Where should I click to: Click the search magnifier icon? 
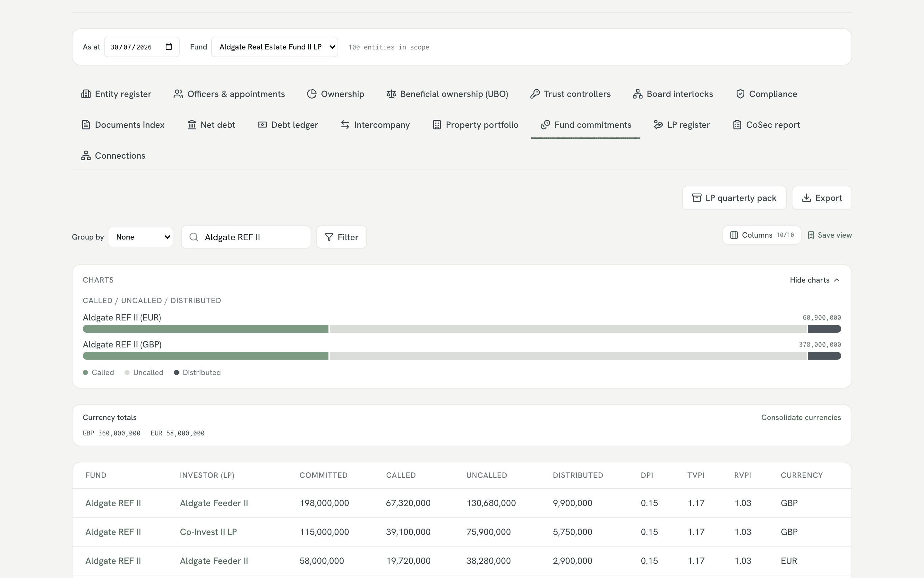coord(194,237)
